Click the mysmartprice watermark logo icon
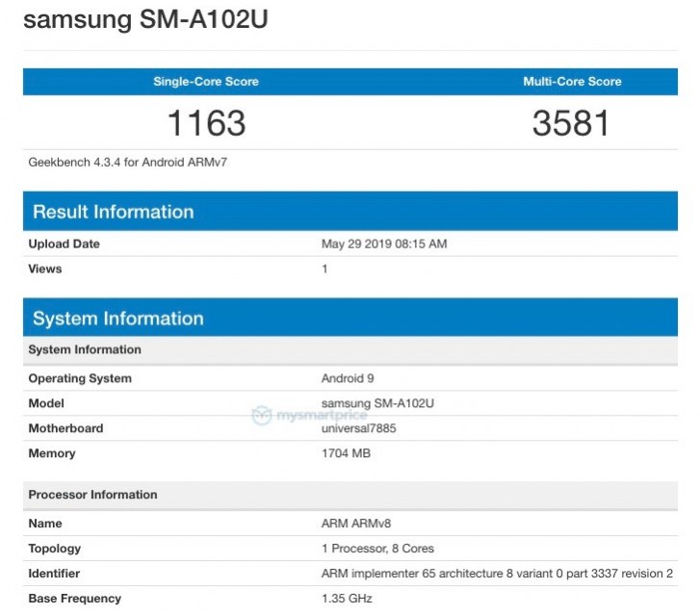Viewport: 700px width, 615px height. point(261,416)
